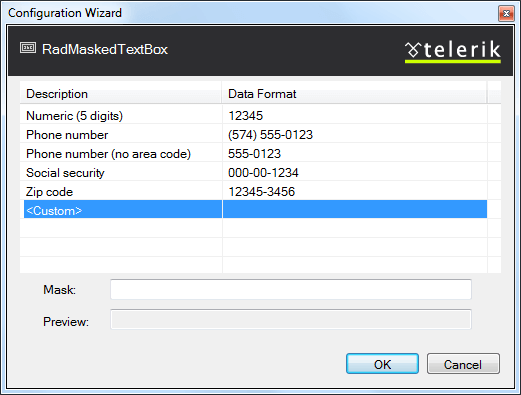This screenshot has width=521, height=395.
Task: Click the 12345 data format cell
Action: point(246,116)
